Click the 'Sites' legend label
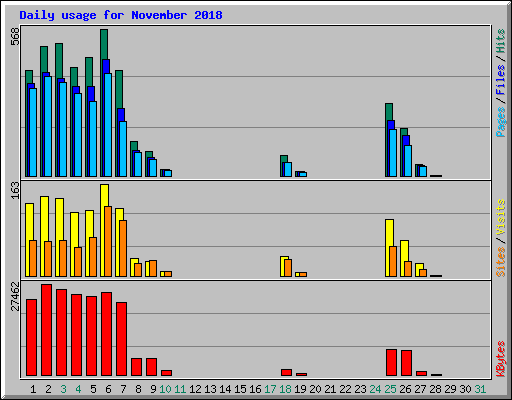The width and height of the screenshot is (512, 400). pyautogui.click(x=500, y=262)
